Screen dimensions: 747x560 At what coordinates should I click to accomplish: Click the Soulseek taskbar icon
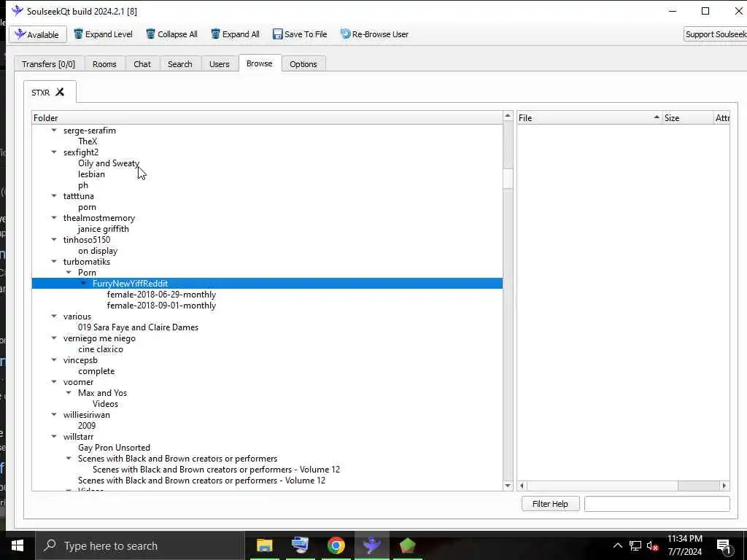click(371, 545)
